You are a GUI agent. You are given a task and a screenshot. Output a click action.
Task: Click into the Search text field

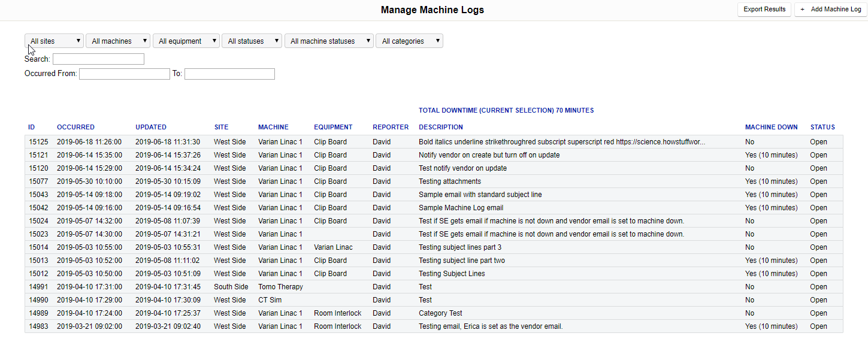(98, 59)
